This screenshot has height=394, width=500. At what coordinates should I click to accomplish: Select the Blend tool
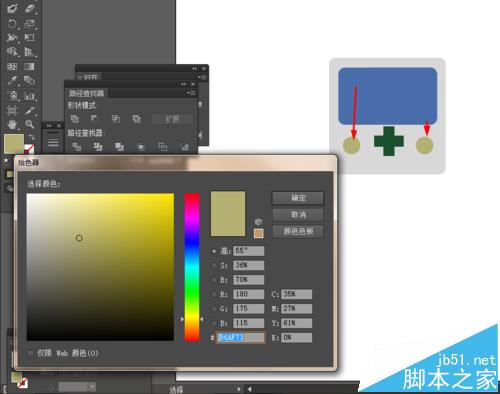coord(30,81)
